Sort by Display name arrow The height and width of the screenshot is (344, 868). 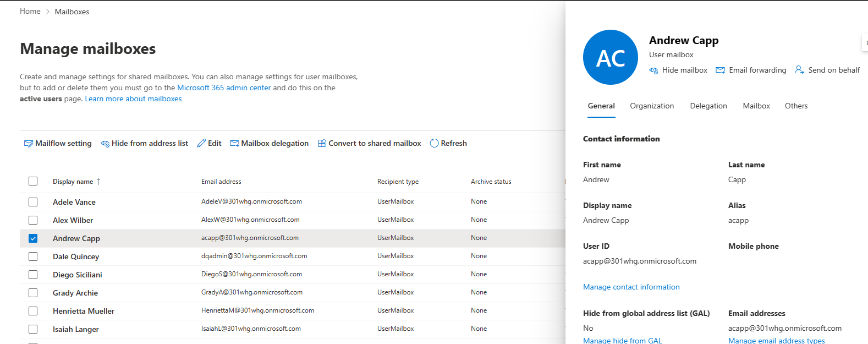[98, 182]
